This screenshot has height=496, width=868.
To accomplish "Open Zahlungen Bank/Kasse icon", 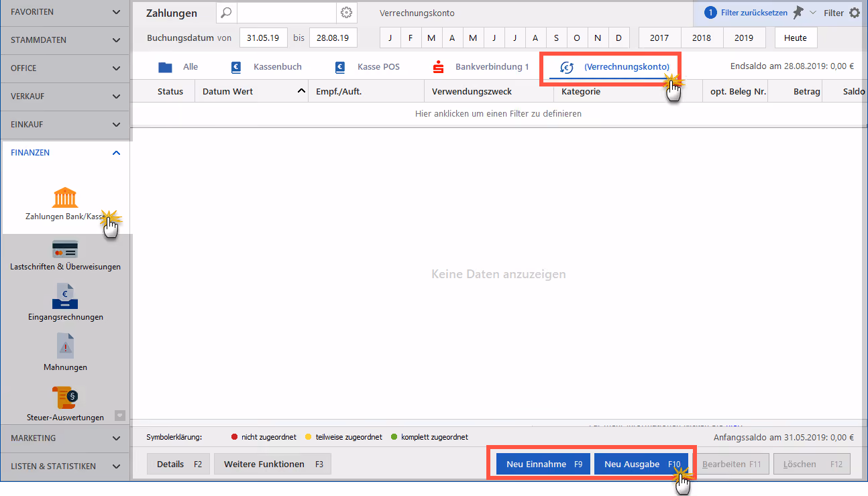I will [65, 198].
